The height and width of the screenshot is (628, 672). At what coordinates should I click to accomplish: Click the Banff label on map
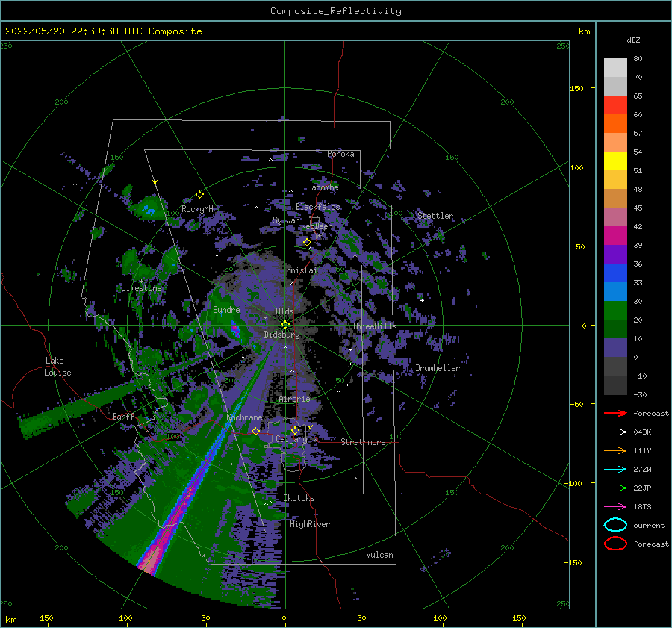coord(123,416)
